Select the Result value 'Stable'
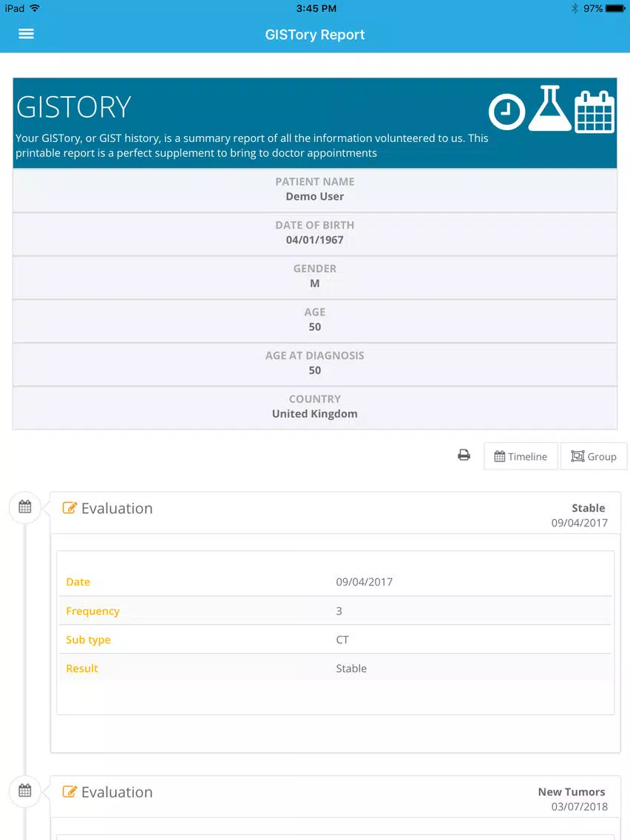Screen dimensions: 630x840 click(x=351, y=668)
